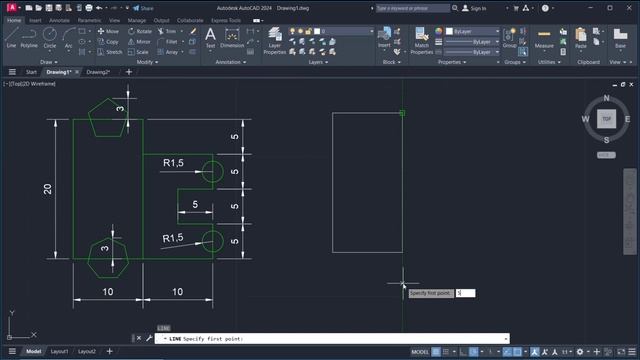Select the Circle tool
Screen dimensions: 640x360
[50, 38]
